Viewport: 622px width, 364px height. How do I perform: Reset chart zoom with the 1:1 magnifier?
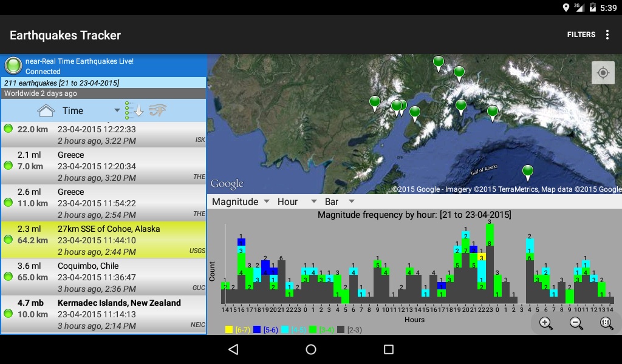point(606,323)
